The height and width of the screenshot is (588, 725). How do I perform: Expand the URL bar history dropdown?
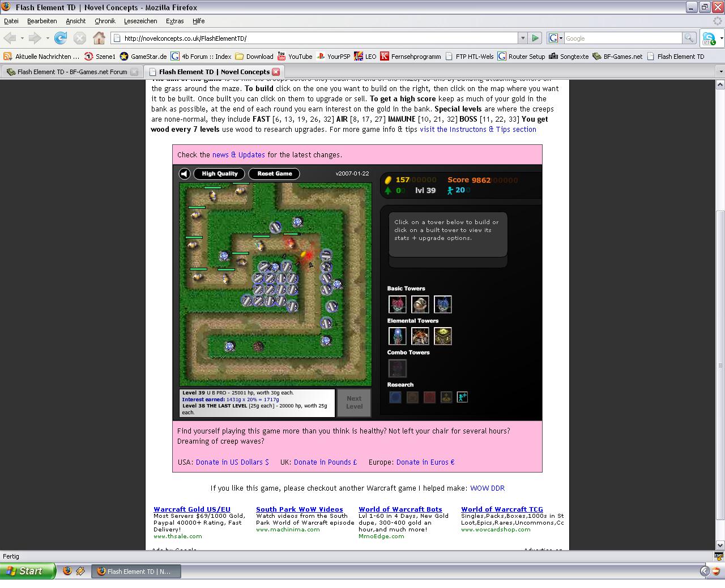coord(523,38)
